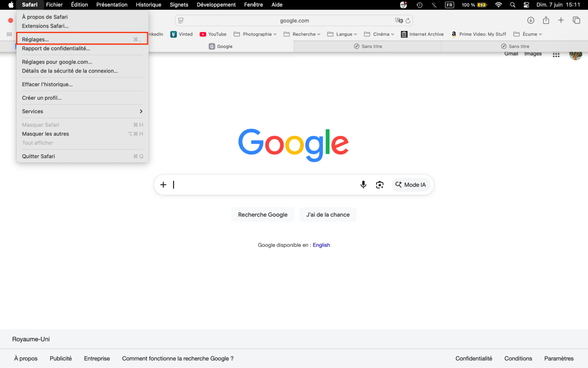Switch to the middle Sans titre tab
The image size is (588, 368).
coord(367,46)
